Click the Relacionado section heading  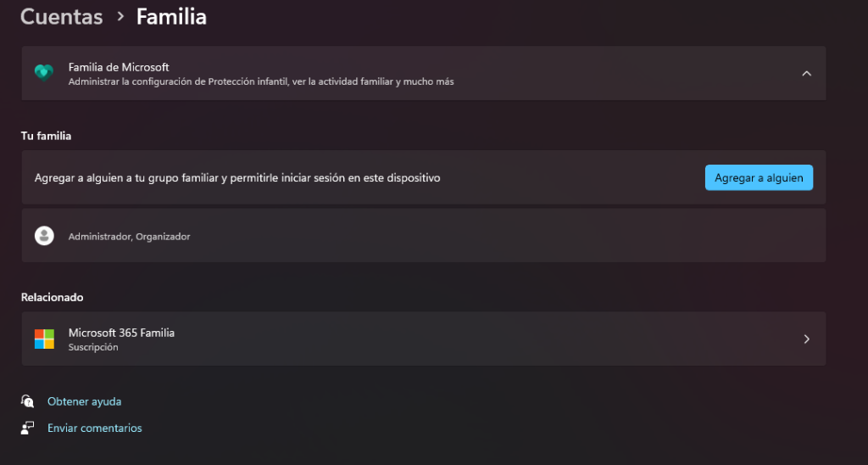[52, 297]
